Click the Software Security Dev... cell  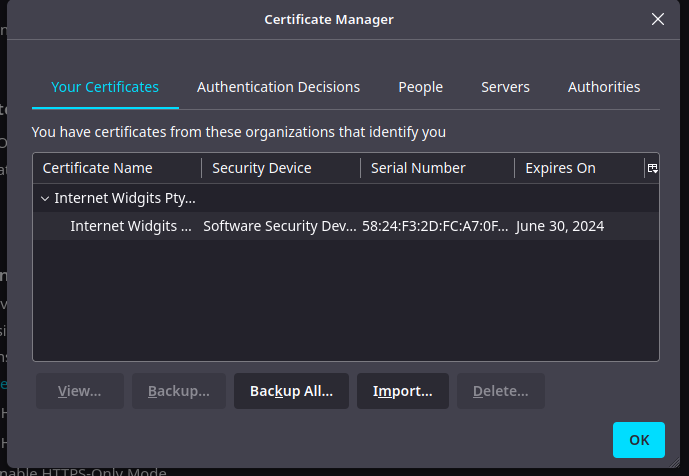tap(279, 226)
